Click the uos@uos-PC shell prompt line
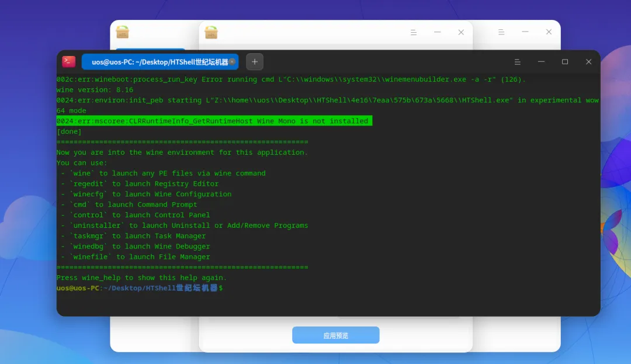 (x=140, y=288)
